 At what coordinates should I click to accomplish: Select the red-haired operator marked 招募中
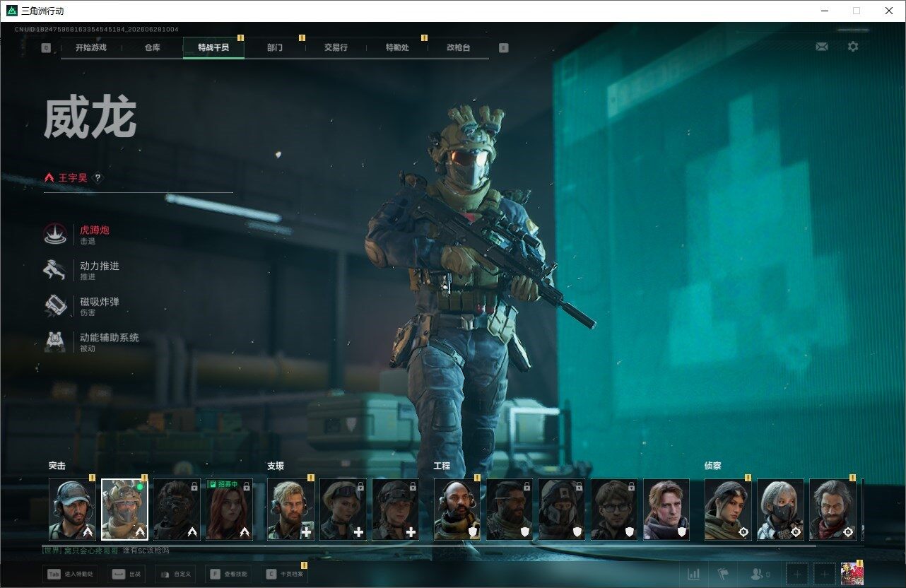click(x=229, y=510)
